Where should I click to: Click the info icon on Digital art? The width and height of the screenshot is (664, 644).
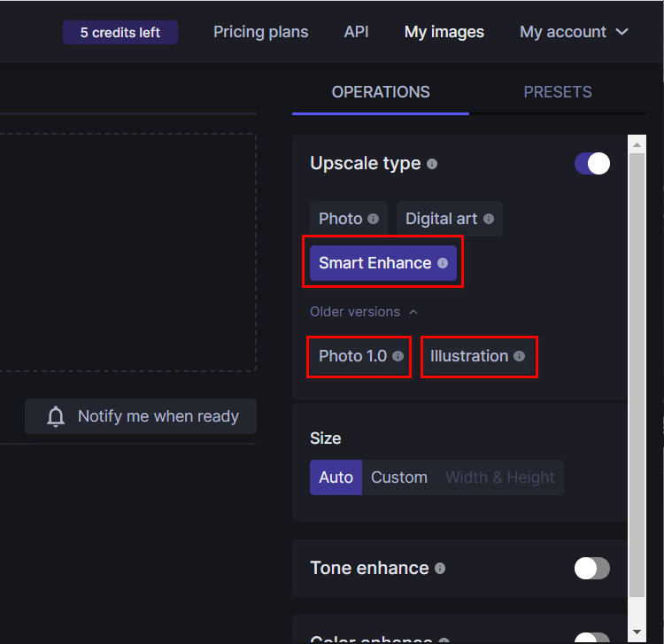488,219
